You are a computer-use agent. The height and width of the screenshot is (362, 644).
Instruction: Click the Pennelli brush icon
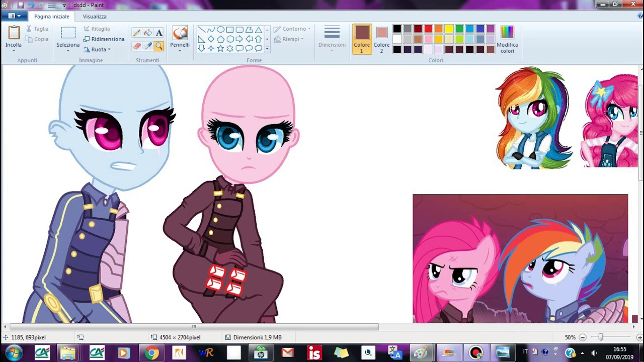[x=180, y=33]
